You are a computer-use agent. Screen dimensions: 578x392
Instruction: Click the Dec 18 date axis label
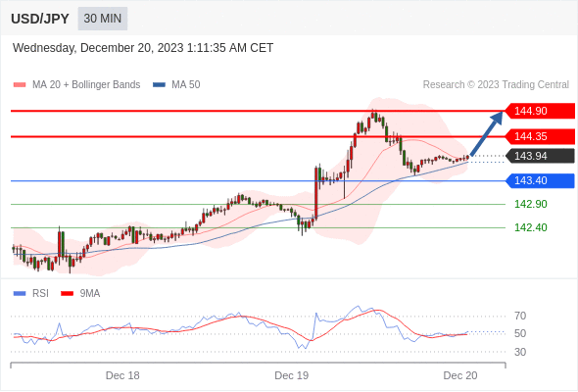[x=122, y=375]
